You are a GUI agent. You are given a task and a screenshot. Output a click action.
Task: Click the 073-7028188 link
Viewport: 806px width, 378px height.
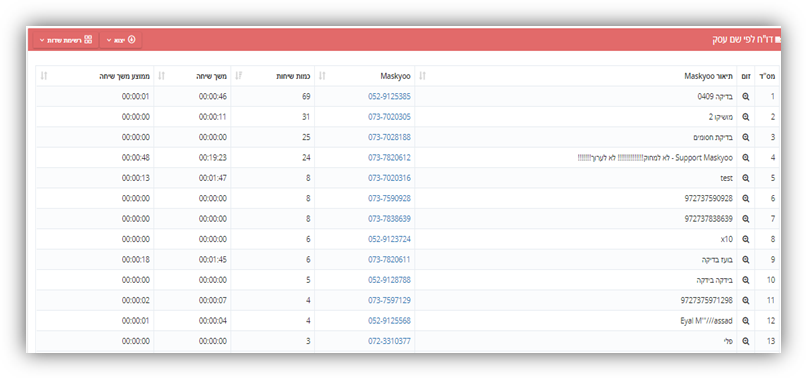389,137
